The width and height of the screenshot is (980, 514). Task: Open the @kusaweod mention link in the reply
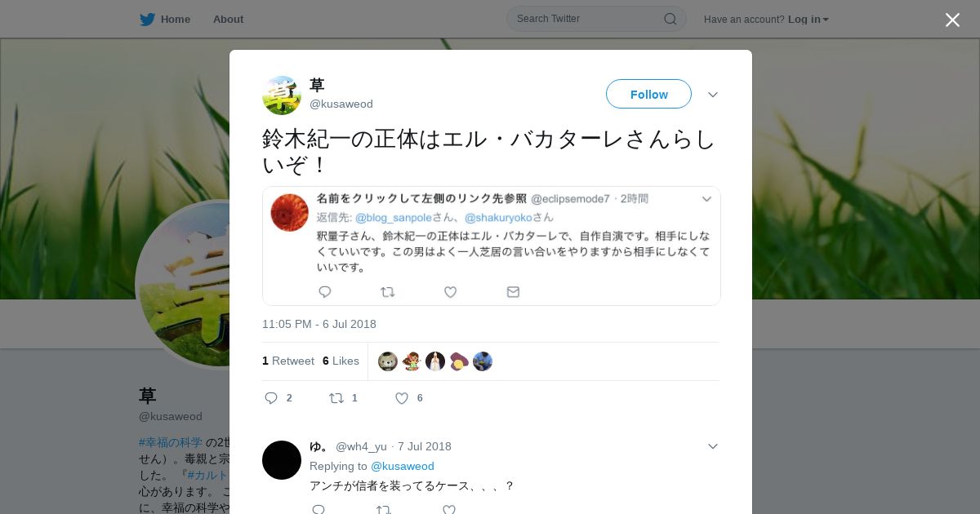(x=403, y=466)
